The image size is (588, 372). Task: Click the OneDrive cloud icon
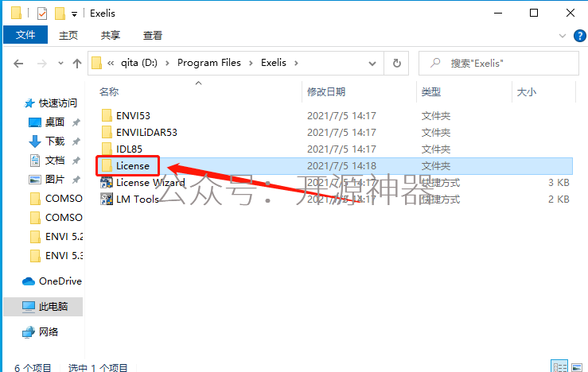(29, 281)
